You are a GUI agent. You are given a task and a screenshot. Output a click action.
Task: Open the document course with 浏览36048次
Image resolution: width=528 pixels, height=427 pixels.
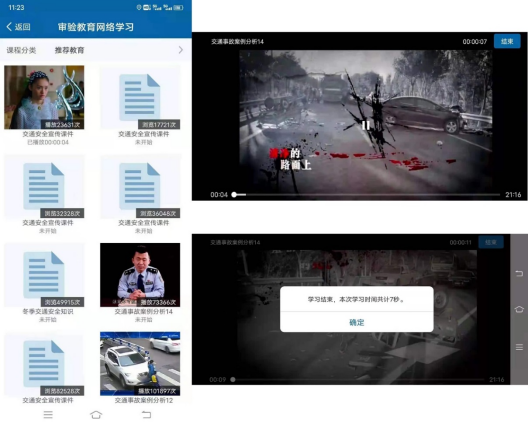140,186
